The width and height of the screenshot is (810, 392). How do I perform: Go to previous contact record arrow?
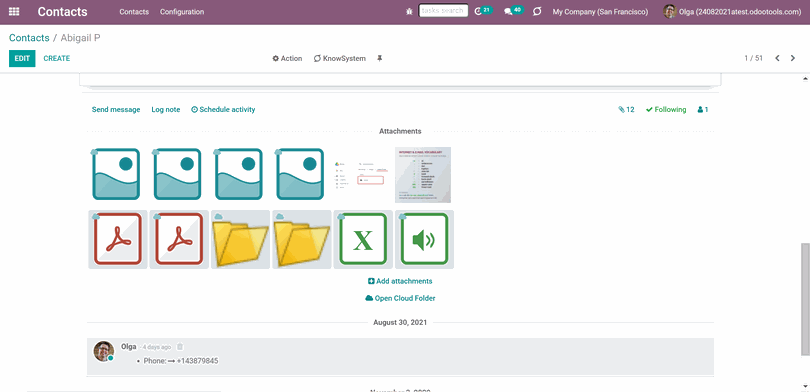(x=777, y=58)
